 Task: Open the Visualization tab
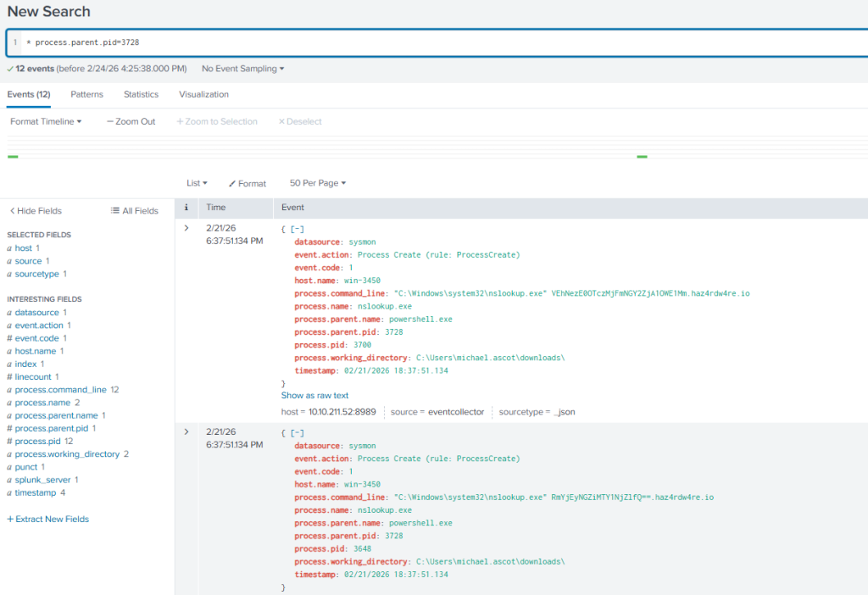tap(203, 94)
